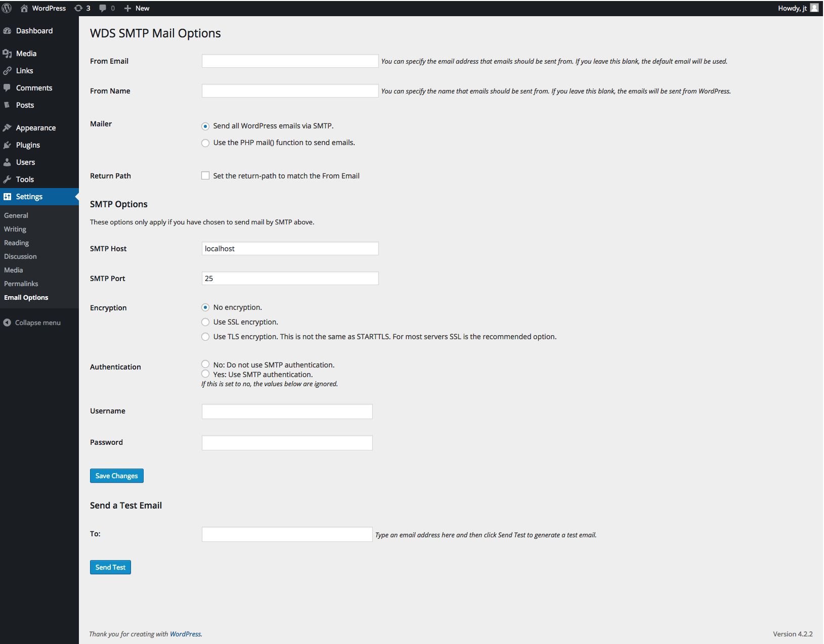
Task: Click the Send a Test Email heading
Action: pos(126,505)
